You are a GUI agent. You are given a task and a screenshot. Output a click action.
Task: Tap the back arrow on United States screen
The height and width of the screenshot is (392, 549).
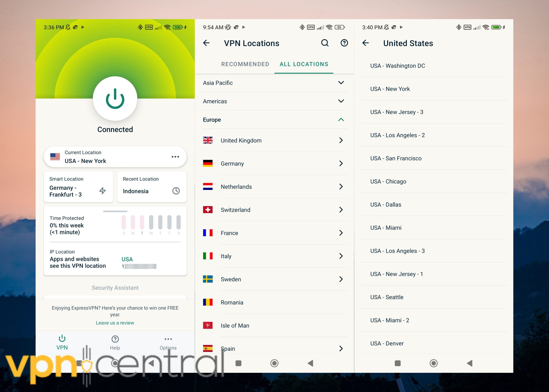(x=365, y=43)
